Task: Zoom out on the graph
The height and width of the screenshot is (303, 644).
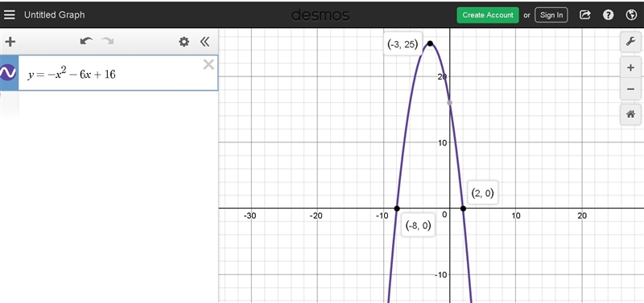Action: tap(630, 89)
